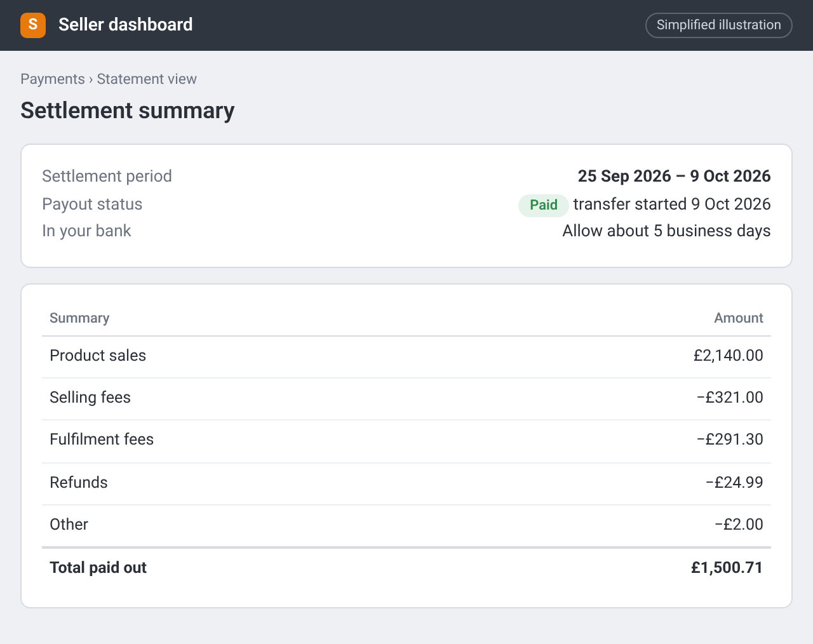Click the green Paid status badge

coord(544,205)
